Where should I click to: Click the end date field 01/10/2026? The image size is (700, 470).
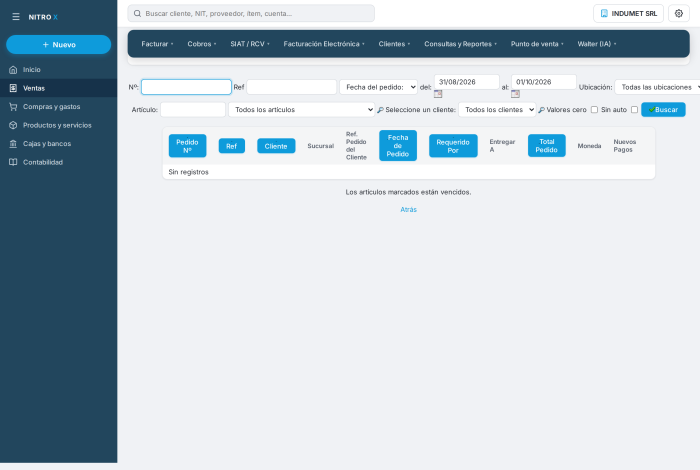pos(544,82)
